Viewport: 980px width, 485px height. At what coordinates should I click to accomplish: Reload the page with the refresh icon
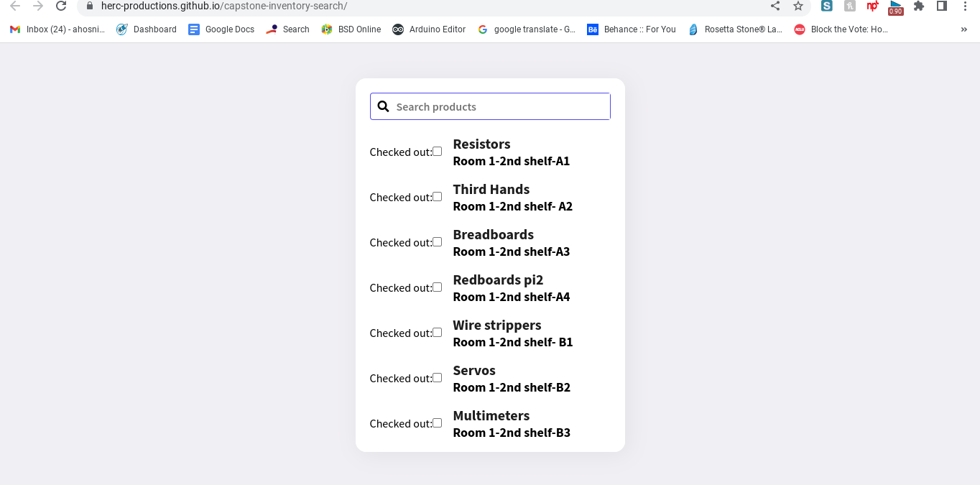coord(61,6)
